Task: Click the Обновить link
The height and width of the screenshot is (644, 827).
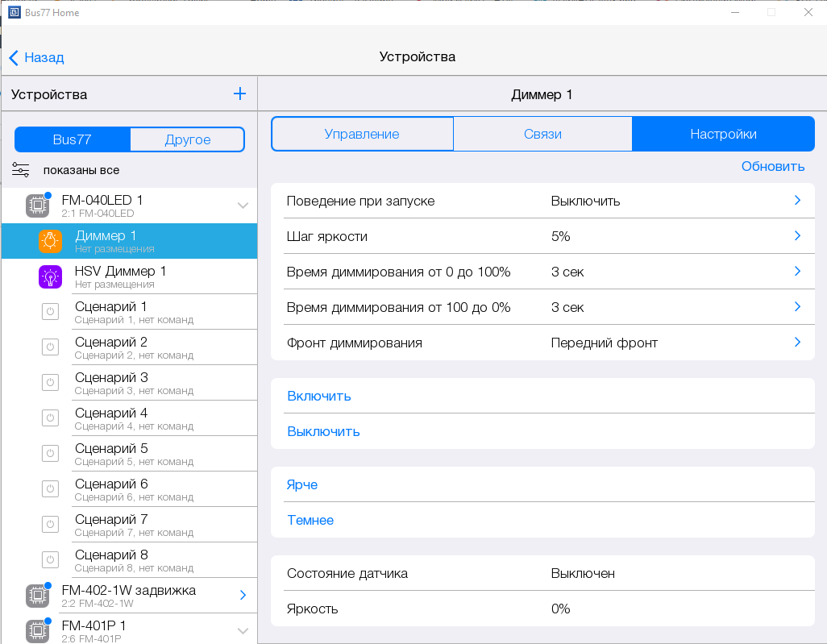Action: click(772, 166)
